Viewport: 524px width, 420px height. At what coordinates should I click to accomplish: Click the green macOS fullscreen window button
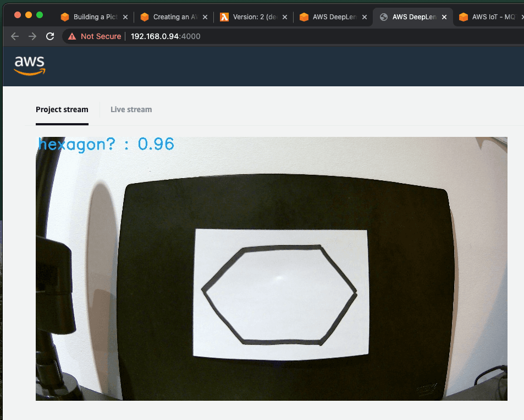coord(40,15)
